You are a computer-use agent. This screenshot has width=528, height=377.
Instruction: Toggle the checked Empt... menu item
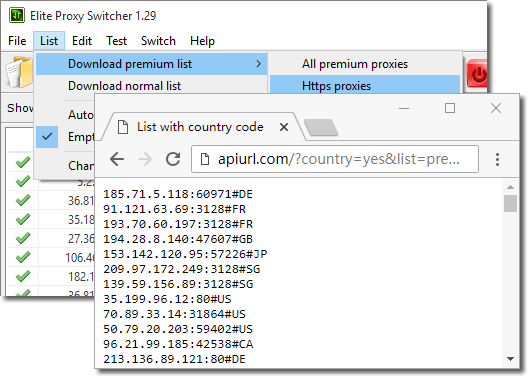(x=65, y=137)
